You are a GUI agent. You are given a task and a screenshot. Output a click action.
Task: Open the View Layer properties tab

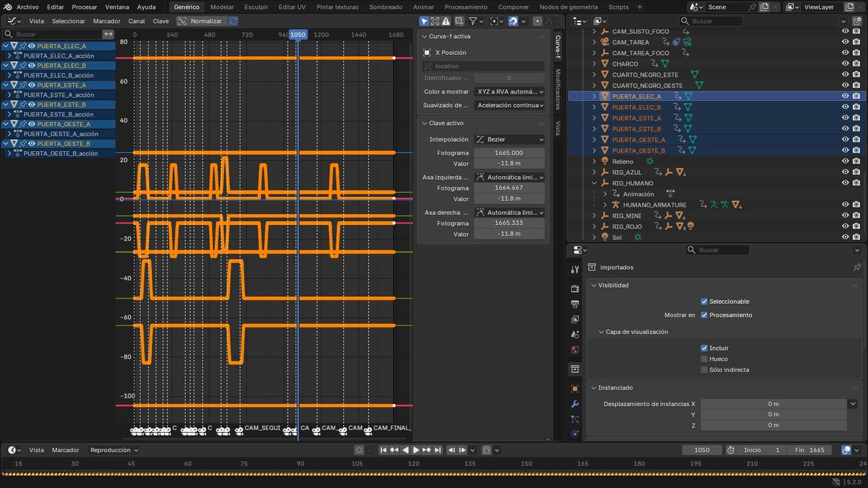[x=575, y=319]
